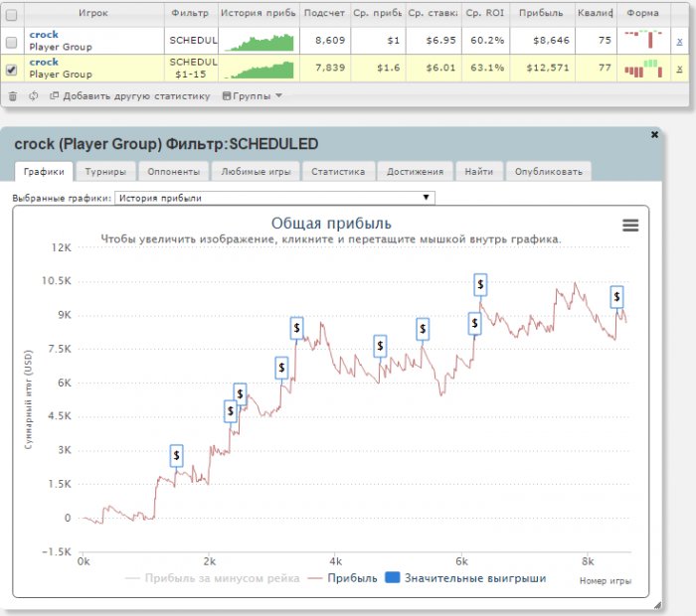Click the $ marker near 3k games at 6.5K

pos(281,368)
